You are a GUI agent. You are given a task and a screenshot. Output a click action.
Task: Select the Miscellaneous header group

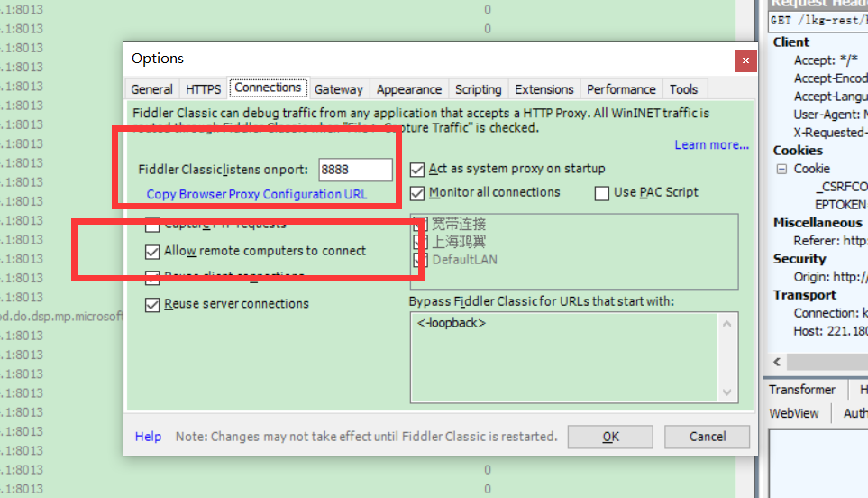[x=818, y=223]
